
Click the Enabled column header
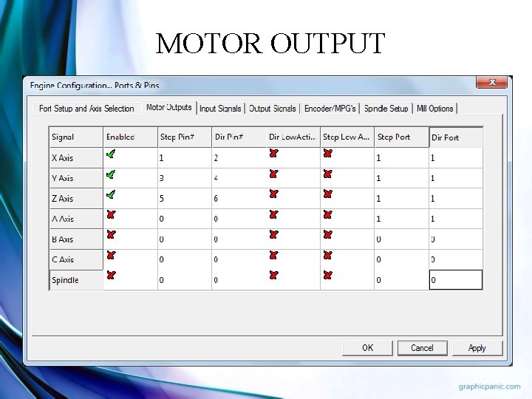(130, 137)
